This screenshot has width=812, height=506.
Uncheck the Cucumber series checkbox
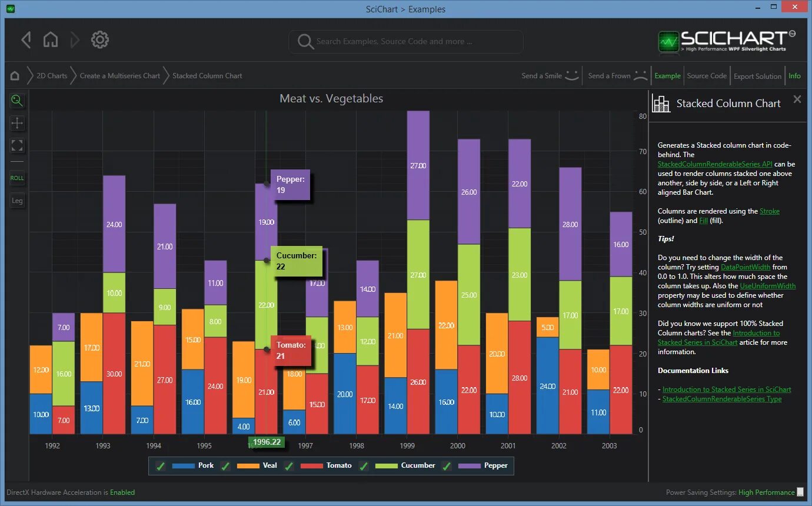tap(363, 466)
